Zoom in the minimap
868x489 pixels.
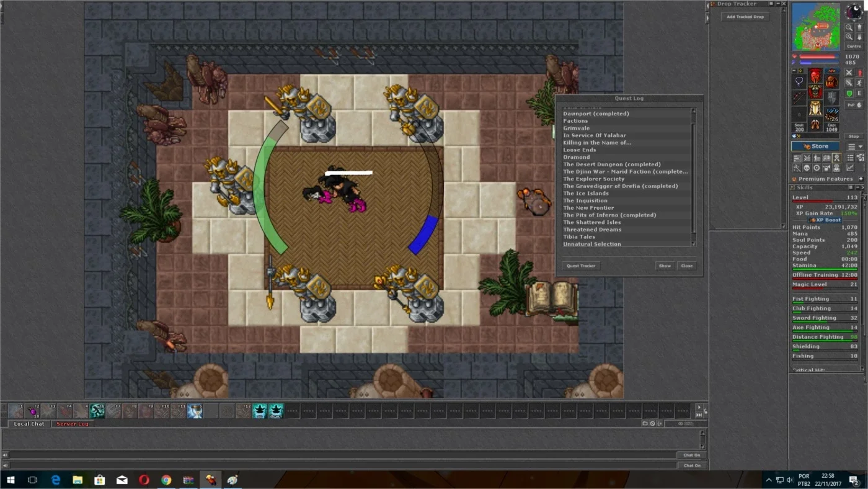[x=849, y=37]
